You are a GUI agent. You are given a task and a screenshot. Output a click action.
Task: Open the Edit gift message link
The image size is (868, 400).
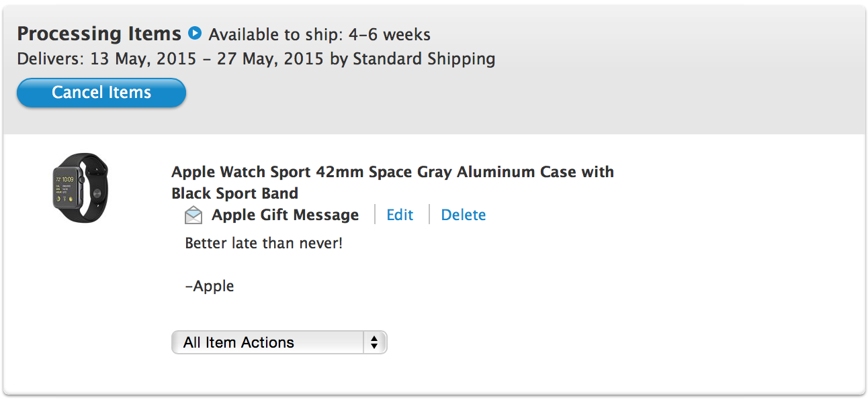pyautogui.click(x=400, y=215)
